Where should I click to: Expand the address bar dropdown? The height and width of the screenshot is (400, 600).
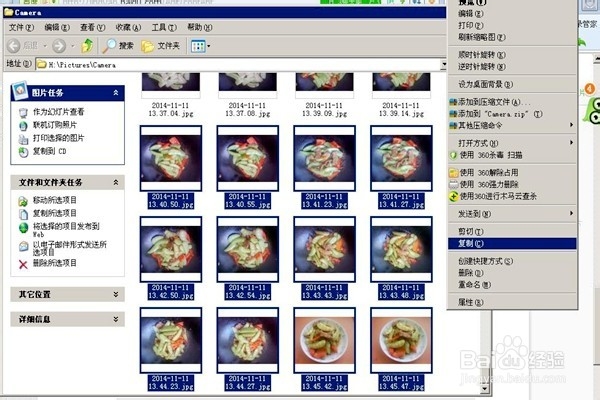[443, 64]
